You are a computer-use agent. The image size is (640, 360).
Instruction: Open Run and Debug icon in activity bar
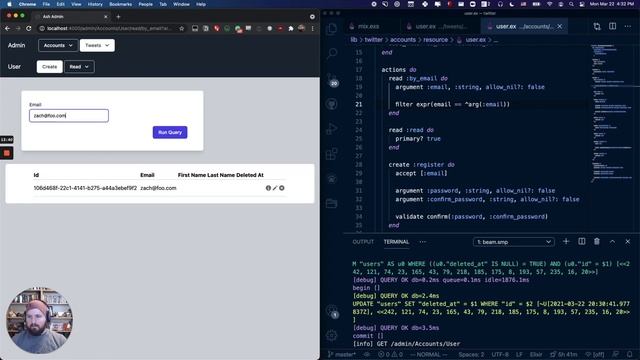click(x=332, y=129)
